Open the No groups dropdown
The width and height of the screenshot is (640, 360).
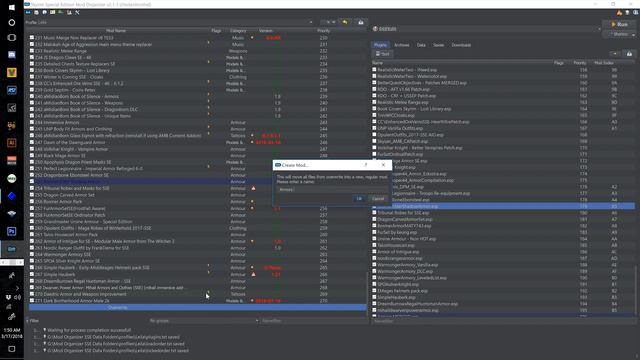(203, 321)
